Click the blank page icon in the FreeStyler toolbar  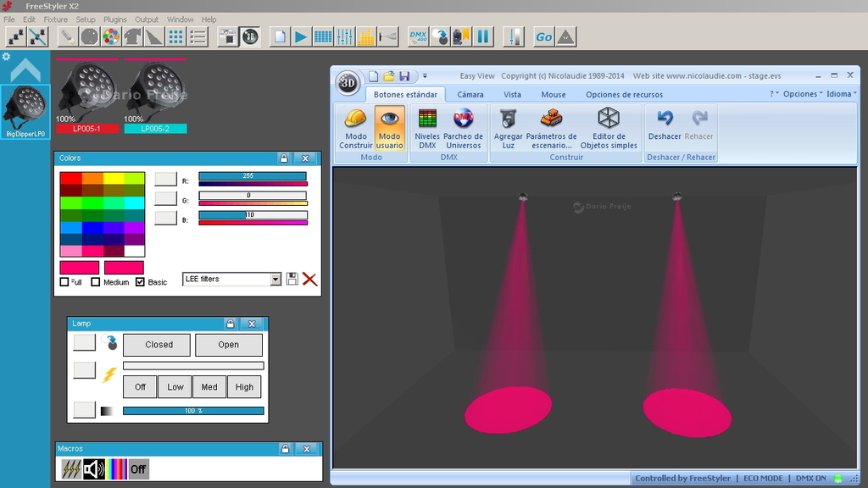tap(280, 37)
